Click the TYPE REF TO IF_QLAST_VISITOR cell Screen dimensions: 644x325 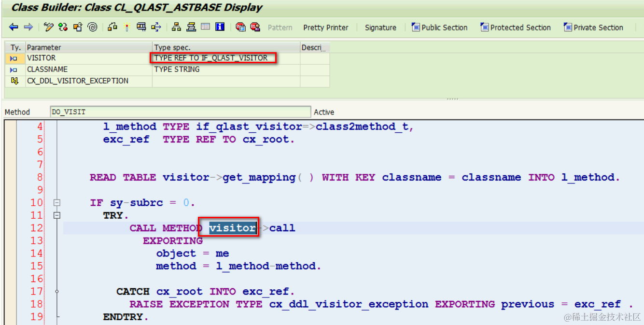pos(226,58)
